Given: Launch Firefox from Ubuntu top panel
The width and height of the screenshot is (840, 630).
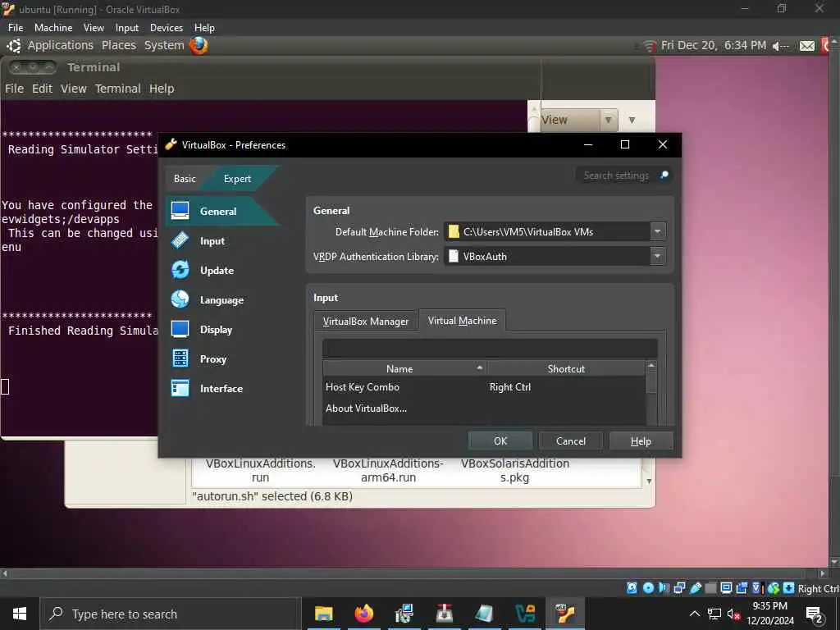Looking at the screenshot, I should (199, 46).
